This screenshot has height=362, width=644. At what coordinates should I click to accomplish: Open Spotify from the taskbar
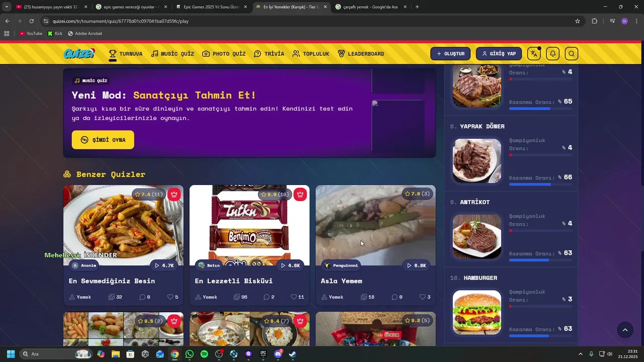(x=204, y=354)
